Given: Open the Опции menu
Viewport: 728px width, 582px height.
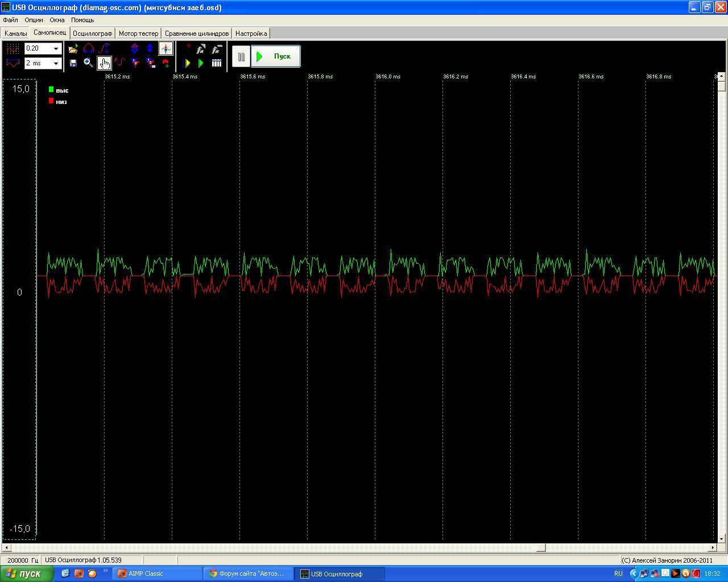Looking at the screenshot, I should point(34,20).
